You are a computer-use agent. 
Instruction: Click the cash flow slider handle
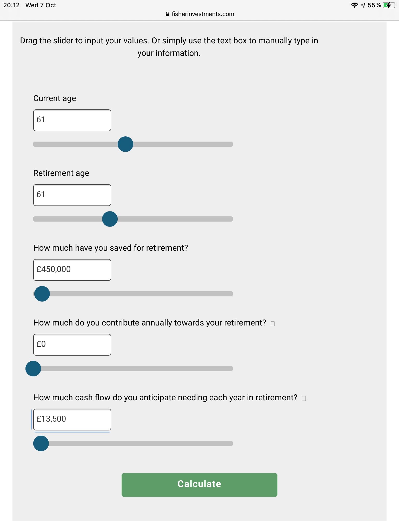[x=41, y=443]
